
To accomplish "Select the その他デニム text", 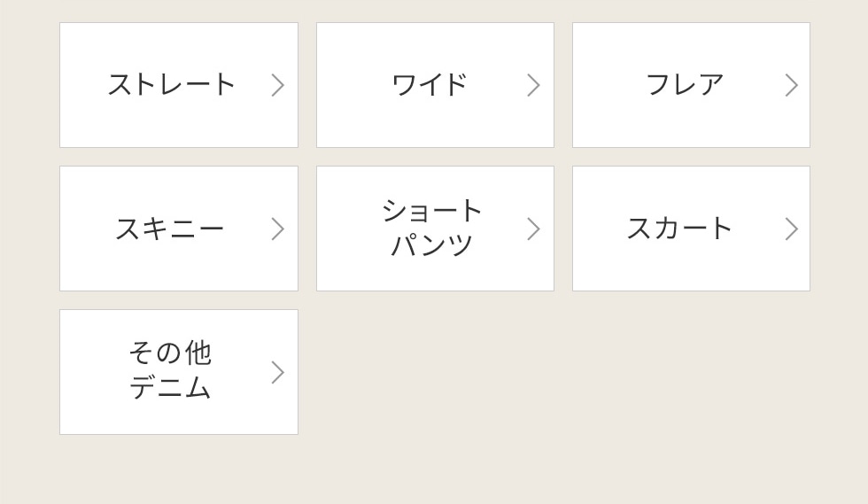I will tap(170, 372).
